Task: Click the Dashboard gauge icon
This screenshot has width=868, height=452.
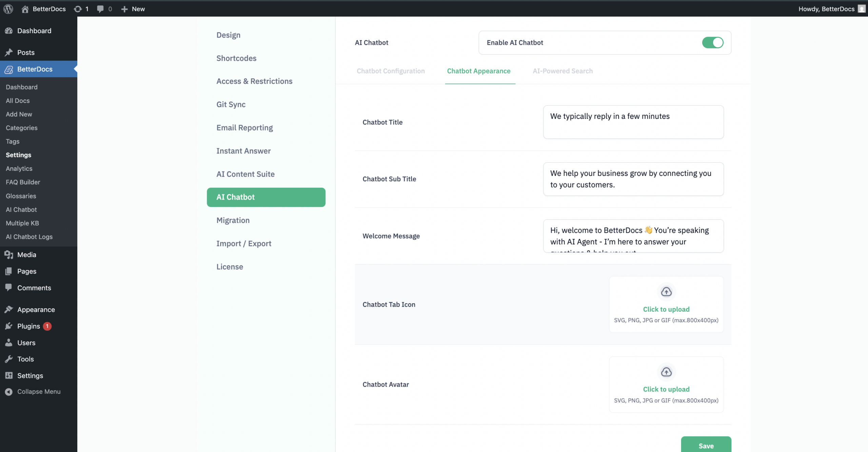Action: coord(9,31)
